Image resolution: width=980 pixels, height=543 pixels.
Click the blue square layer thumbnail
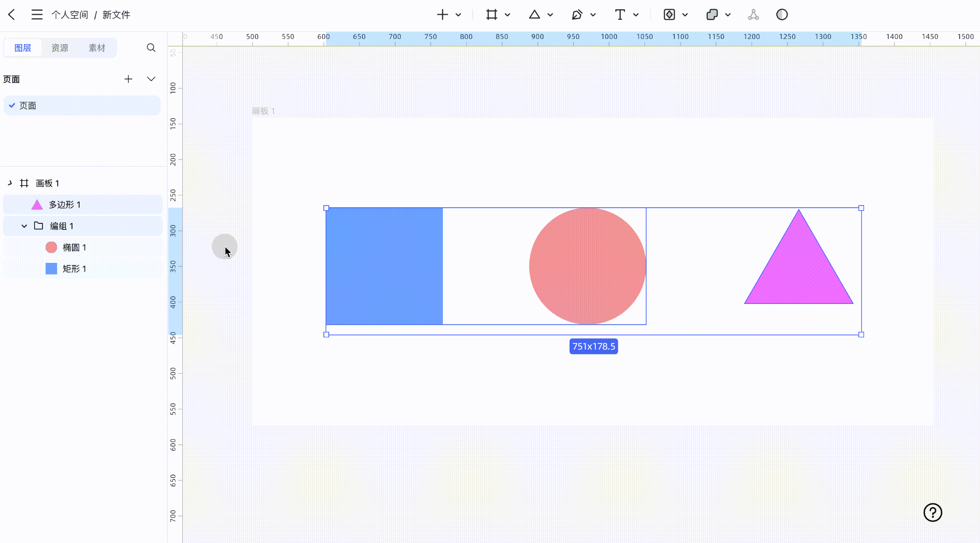pyautogui.click(x=51, y=268)
